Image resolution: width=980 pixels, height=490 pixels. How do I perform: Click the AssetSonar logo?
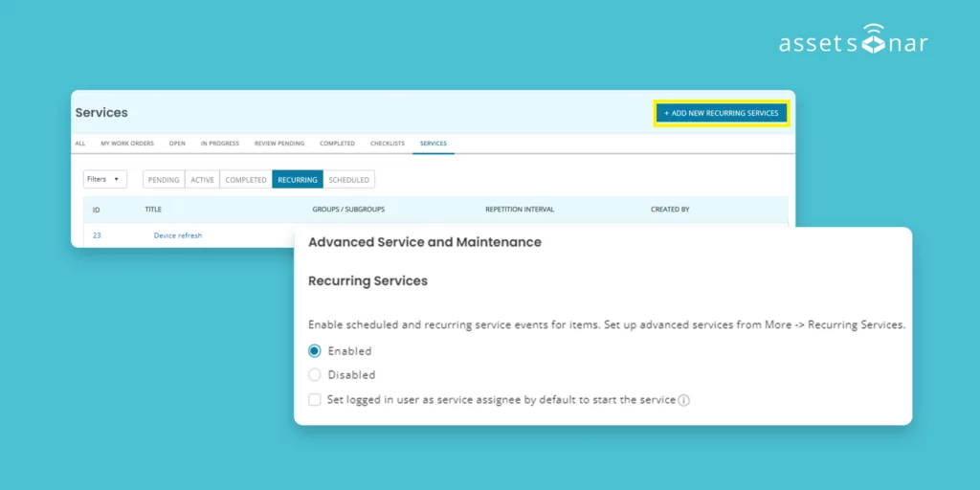tap(852, 41)
